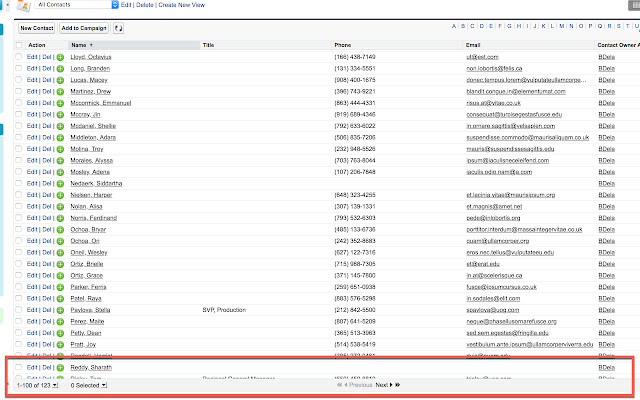Check the box for Lloyd, Octavius
This screenshot has height=400, width=640.
(19, 57)
